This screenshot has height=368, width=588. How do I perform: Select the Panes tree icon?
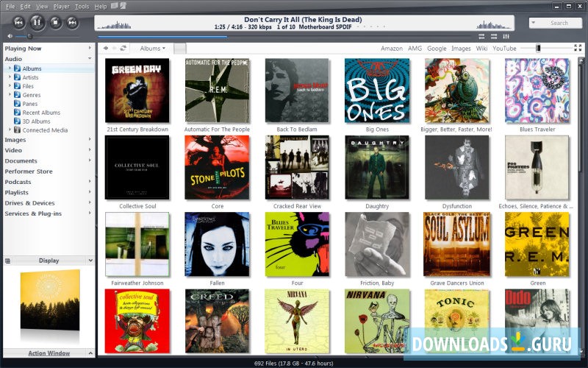tap(17, 103)
